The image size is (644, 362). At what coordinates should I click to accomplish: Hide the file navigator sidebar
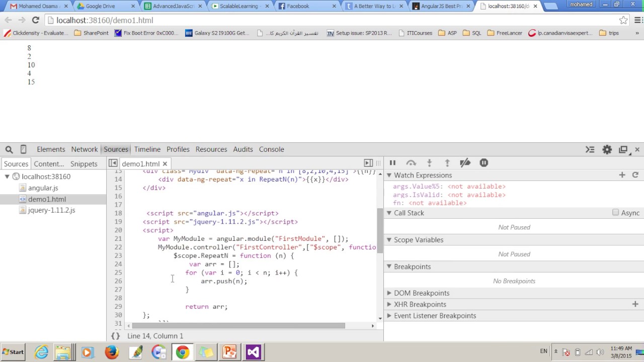(x=113, y=163)
